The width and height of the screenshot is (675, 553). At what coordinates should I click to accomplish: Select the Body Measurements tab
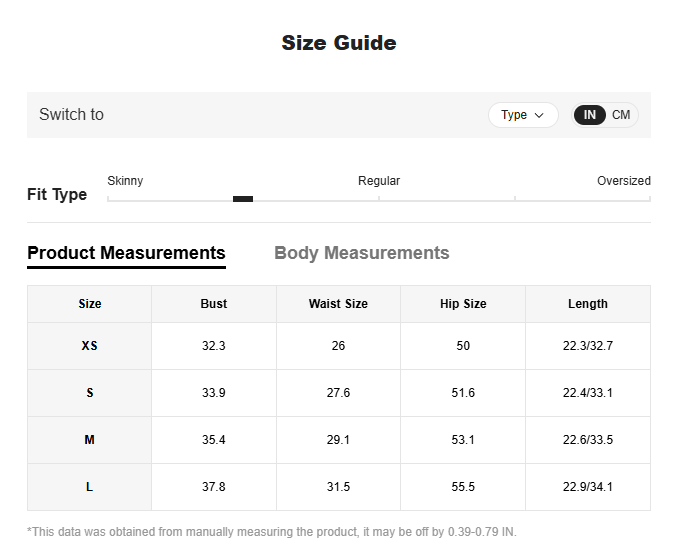362,253
